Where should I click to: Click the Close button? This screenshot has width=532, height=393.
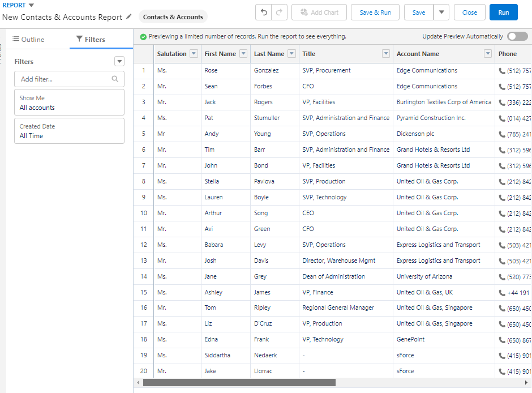(x=470, y=12)
